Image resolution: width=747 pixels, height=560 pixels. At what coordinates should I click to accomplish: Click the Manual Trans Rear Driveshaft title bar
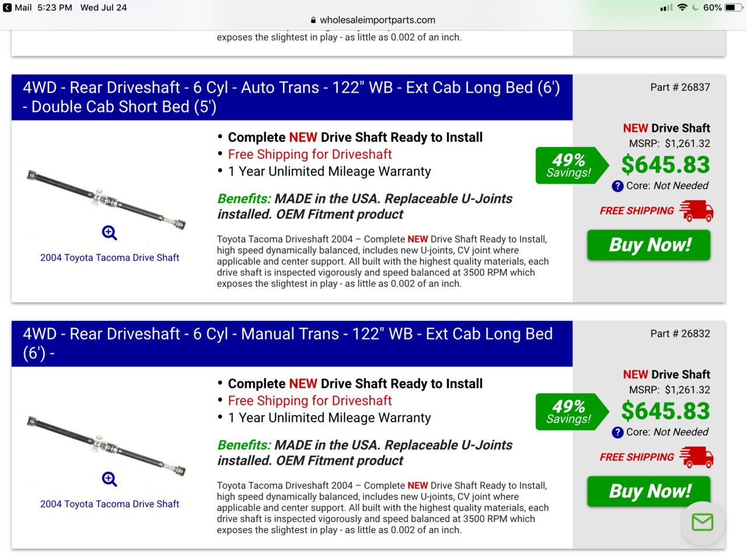(292, 344)
